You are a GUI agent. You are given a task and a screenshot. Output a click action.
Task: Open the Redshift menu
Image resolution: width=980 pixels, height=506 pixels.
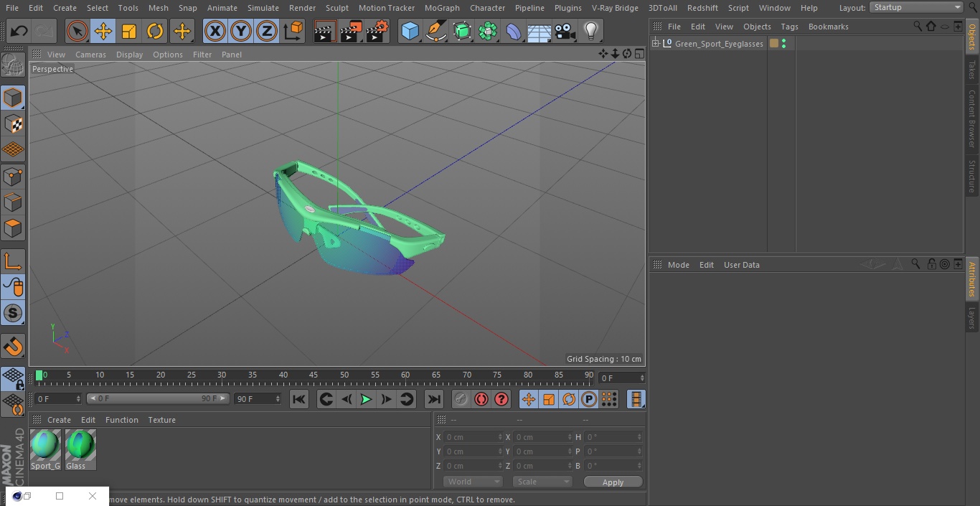point(702,8)
